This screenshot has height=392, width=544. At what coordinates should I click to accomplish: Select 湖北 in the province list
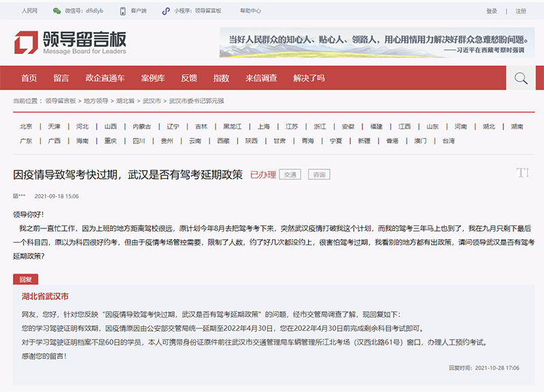(x=489, y=126)
